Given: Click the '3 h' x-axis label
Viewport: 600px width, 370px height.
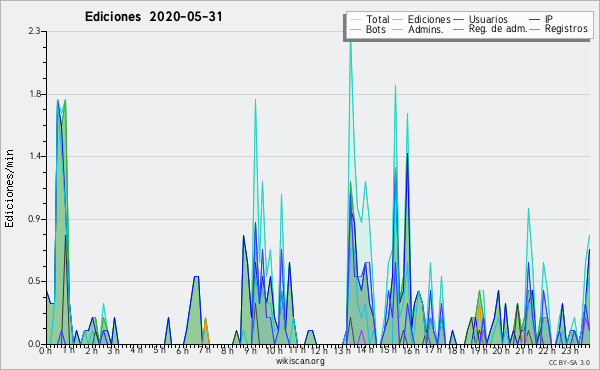Looking at the screenshot, I should tap(114, 351).
